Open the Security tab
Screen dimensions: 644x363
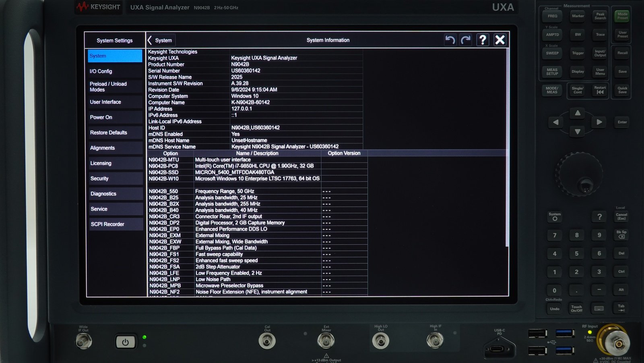point(116,178)
